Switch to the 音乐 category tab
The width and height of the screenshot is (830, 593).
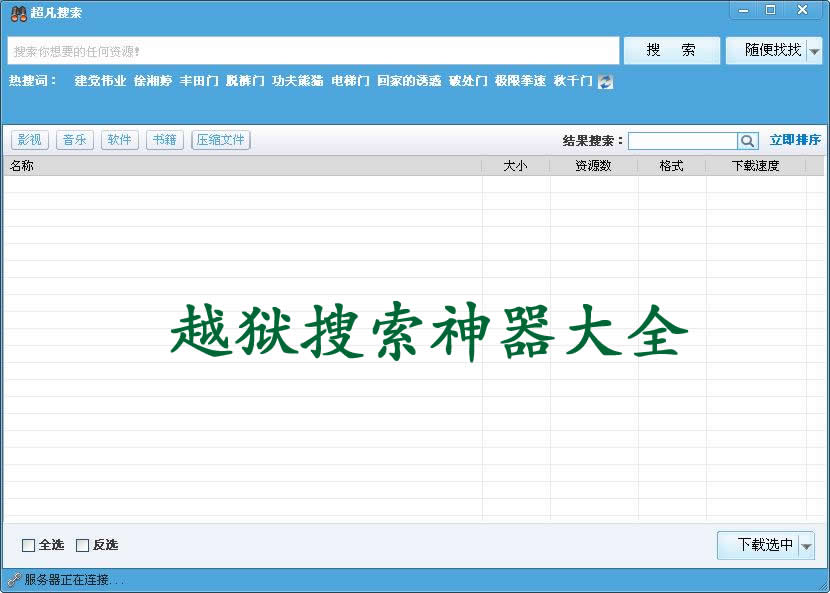[x=74, y=140]
